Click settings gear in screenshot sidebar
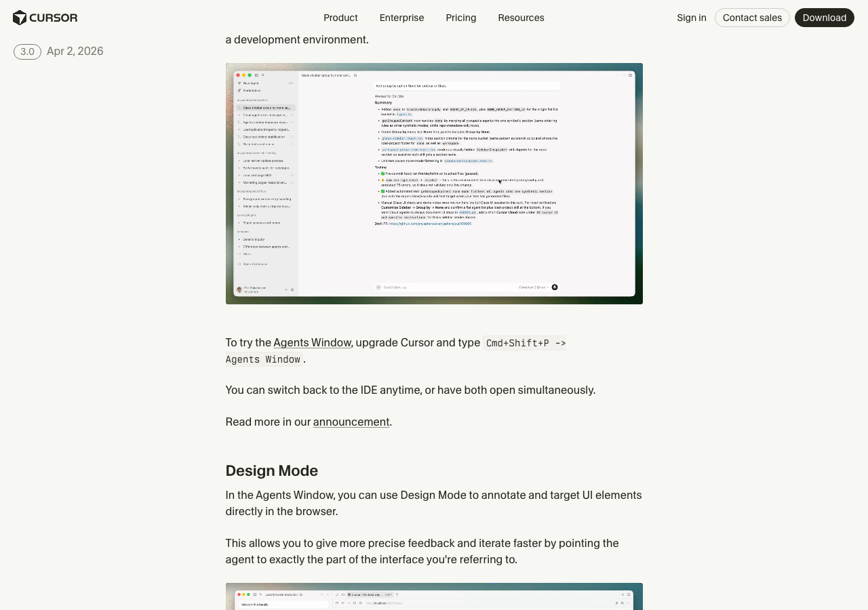The image size is (868, 610). (x=292, y=289)
